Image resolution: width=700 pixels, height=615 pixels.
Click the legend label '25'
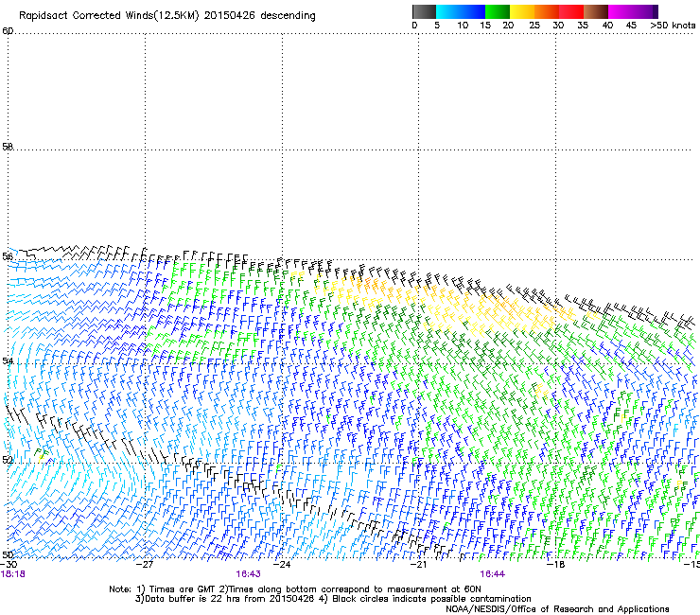534,26
